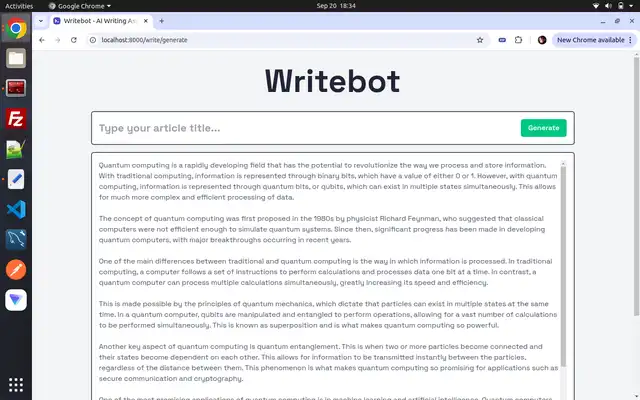Launch FileZilla from the dock
This screenshot has width=640, height=400.
[16, 119]
